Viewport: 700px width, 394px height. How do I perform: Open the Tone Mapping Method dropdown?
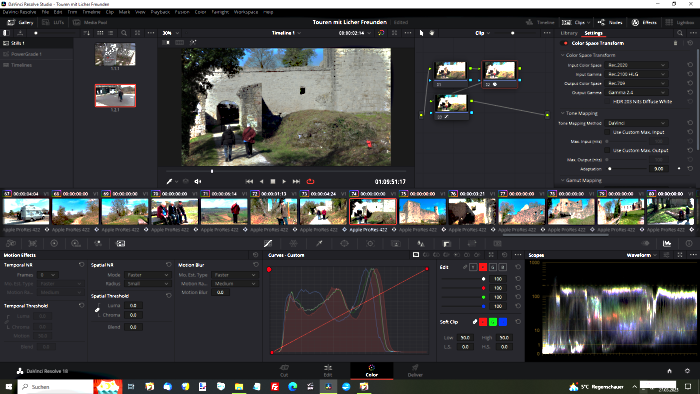[x=636, y=123]
